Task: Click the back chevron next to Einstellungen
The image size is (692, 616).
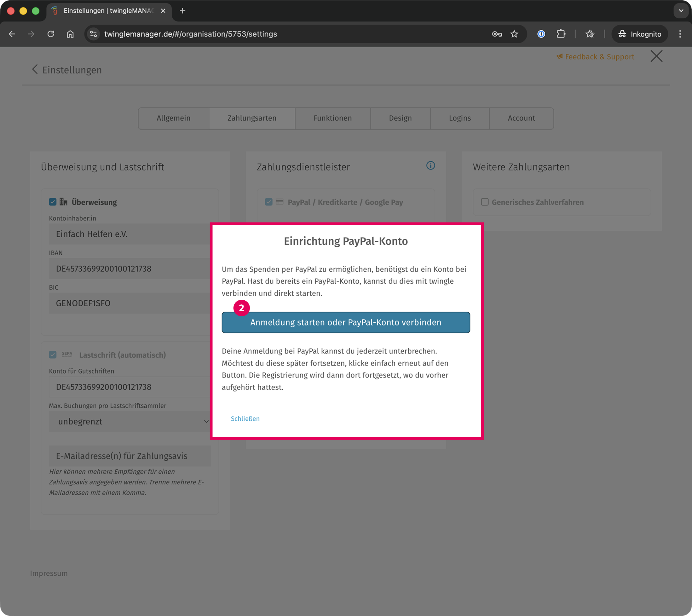Action: [x=35, y=69]
